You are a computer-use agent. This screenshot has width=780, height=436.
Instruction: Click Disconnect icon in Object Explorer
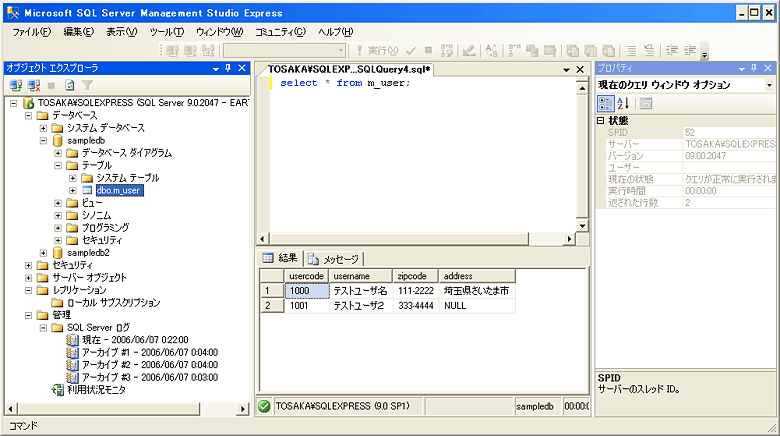[x=34, y=85]
